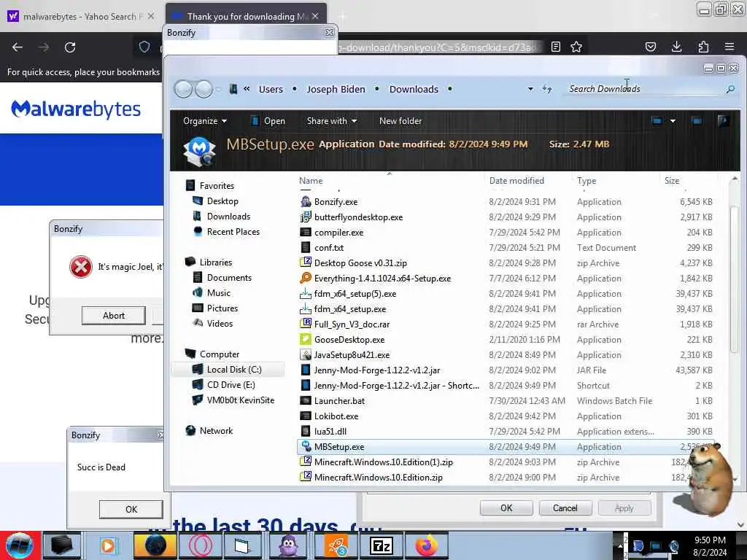This screenshot has width=747, height=560.
Task: Click Open in Explorer toolbar
Action: [x=268, y=121]
